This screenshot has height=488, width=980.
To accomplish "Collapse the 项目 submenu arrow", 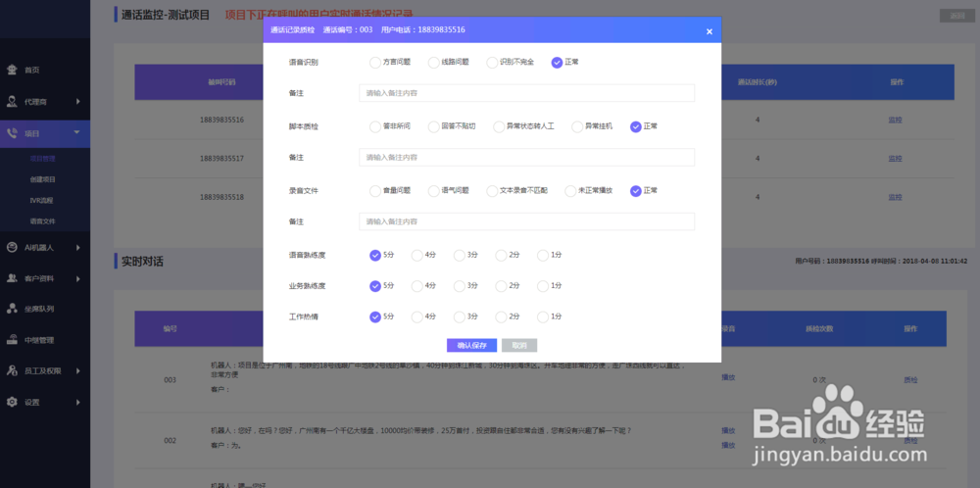I will click(76, 132).
